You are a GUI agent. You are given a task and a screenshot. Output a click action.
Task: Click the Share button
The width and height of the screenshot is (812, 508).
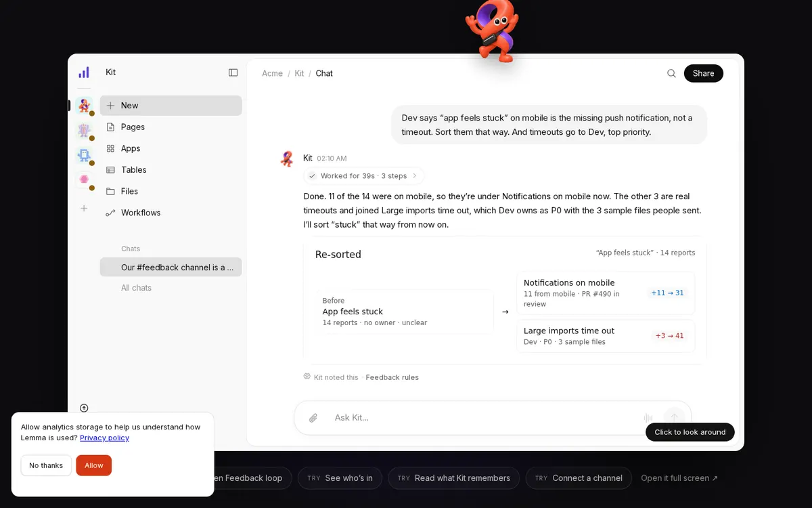pos(703,73)
